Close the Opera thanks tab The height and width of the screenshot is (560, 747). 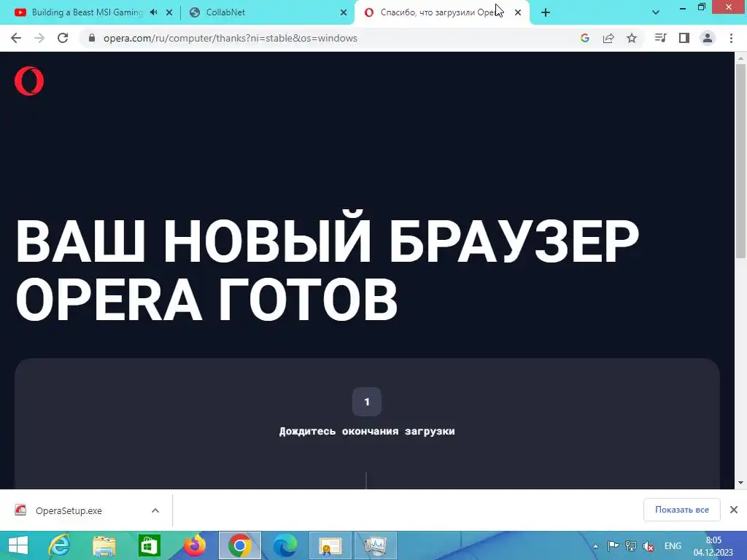tap(518, 13)
